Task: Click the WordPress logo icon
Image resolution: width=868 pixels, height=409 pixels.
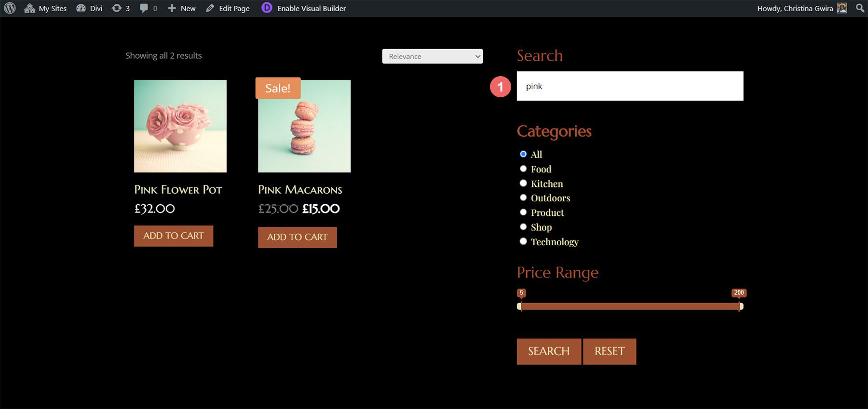Action: coord(10,8)
